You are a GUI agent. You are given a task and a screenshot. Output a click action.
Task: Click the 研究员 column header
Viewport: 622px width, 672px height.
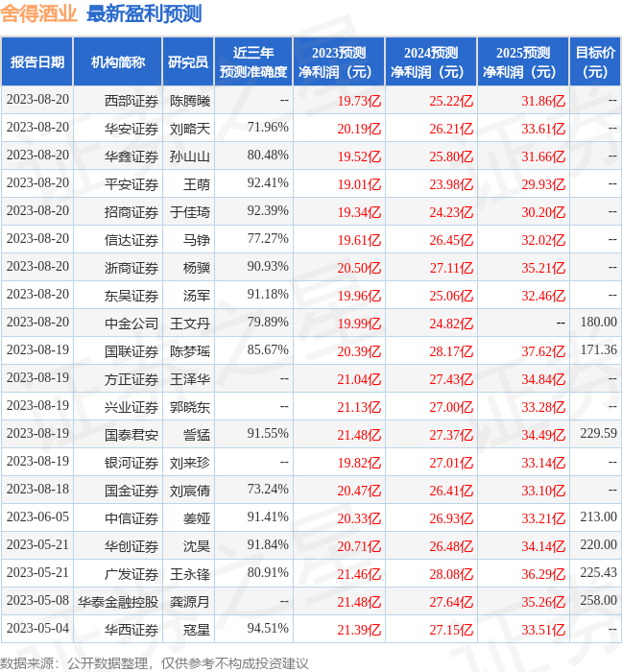pos(188,62)
